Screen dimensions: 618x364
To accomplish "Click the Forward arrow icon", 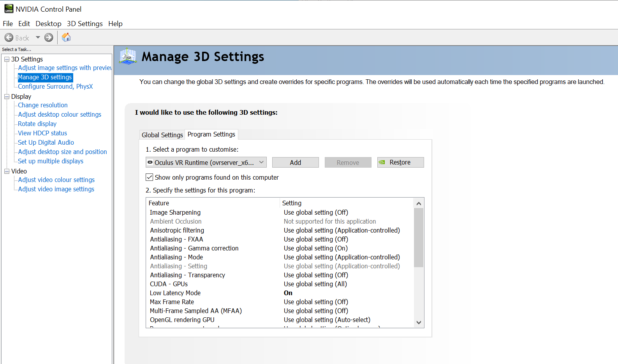I will pos(49,38).
